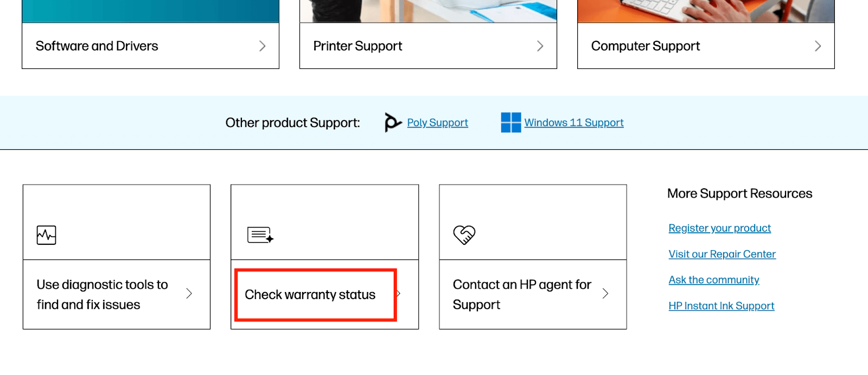Open the Poly Support link
Image resolution: width=868 pixels, height=375 pixels.
(x=437, y=122)
